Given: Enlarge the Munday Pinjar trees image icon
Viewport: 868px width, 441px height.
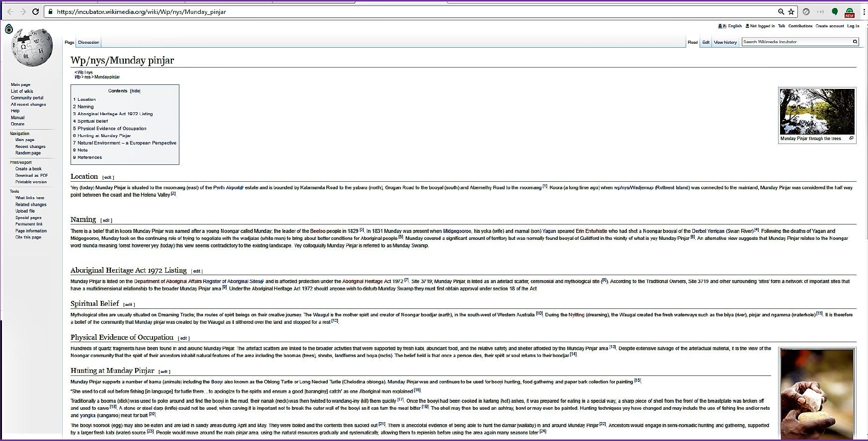Looking at the screenshot, I should click(x=851, y=139).
